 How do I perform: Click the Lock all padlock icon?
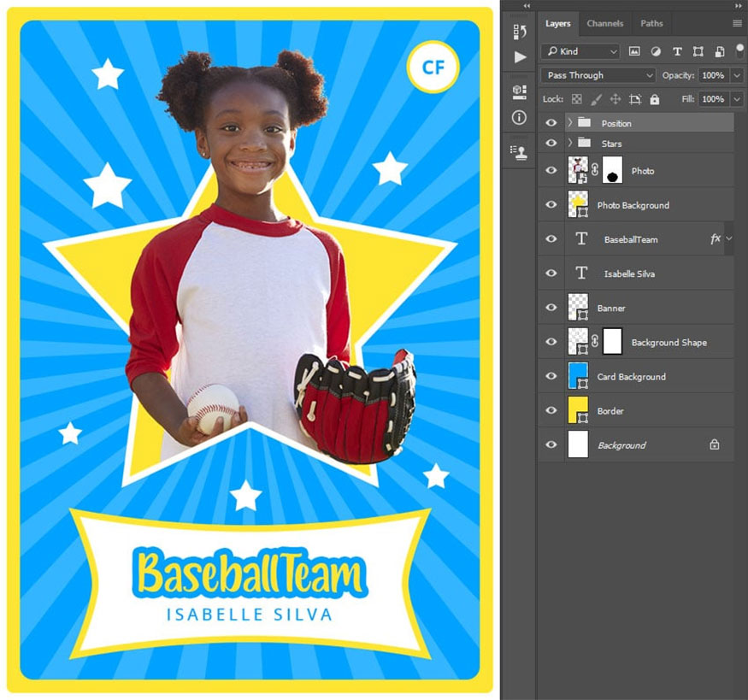654,99
